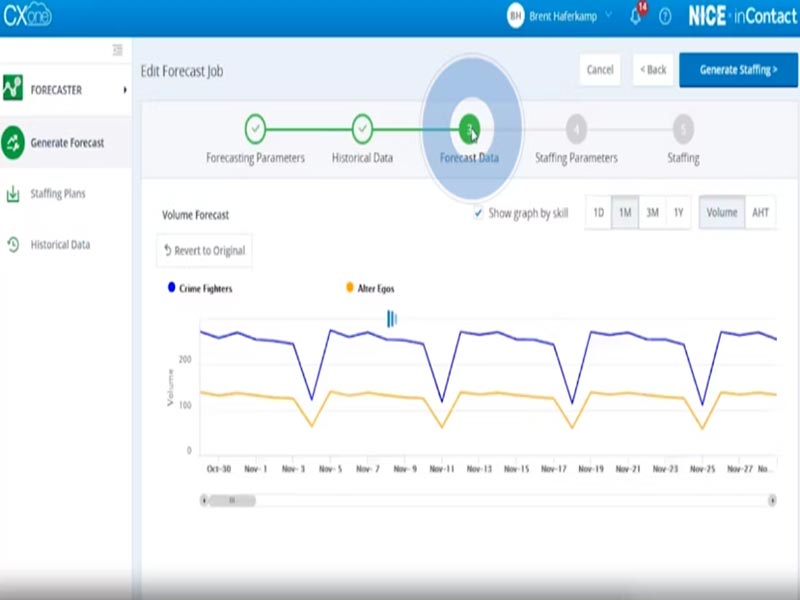Image resolution: width=800 pixels, height=600 pixels.
Task: Go to Forecasting Parameters step
Action: [x=255, y=129]
